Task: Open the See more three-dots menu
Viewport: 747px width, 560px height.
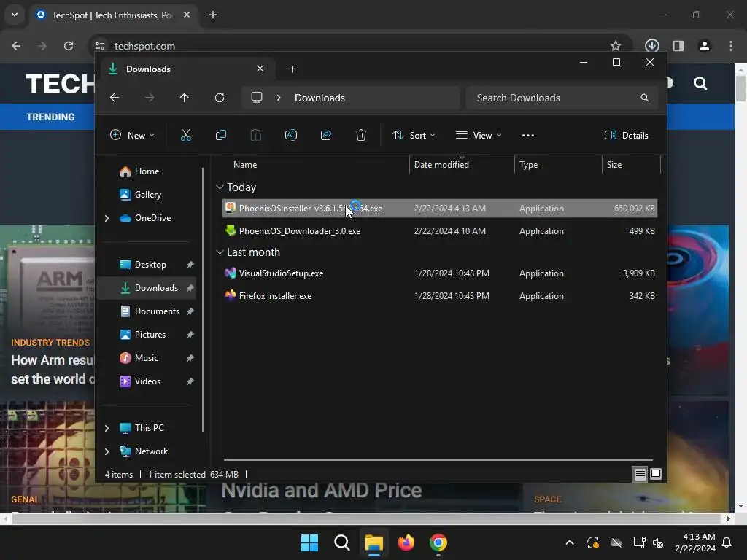Action: click(x=528, y=135)
